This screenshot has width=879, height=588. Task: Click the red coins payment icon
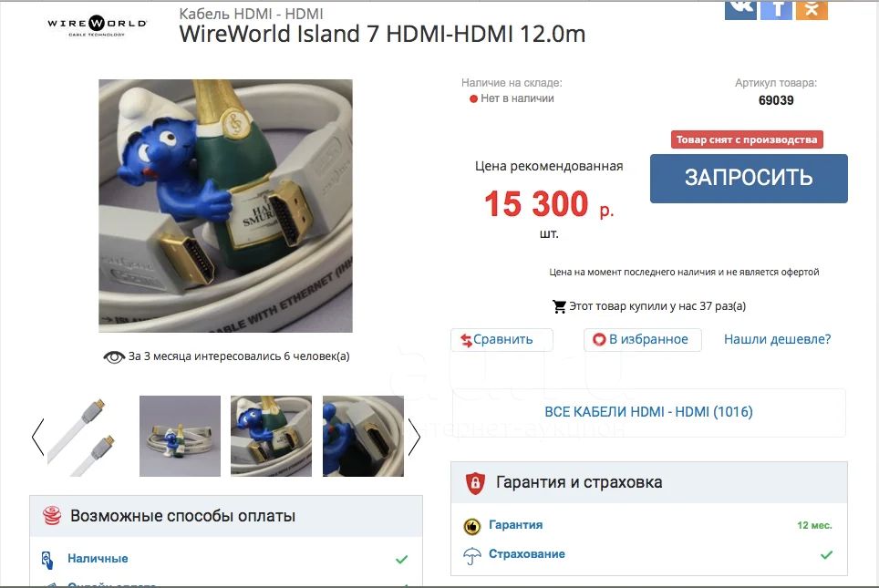click(x=52, y=515)
